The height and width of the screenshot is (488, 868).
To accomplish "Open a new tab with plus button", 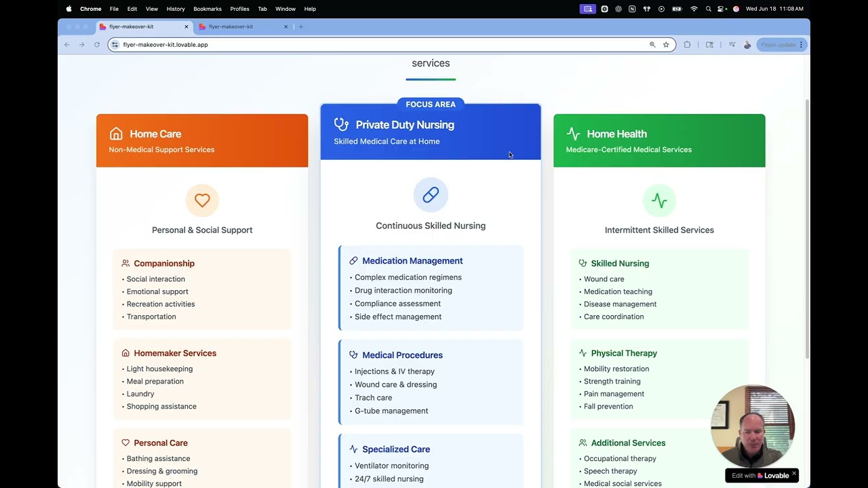I will 301,26.
